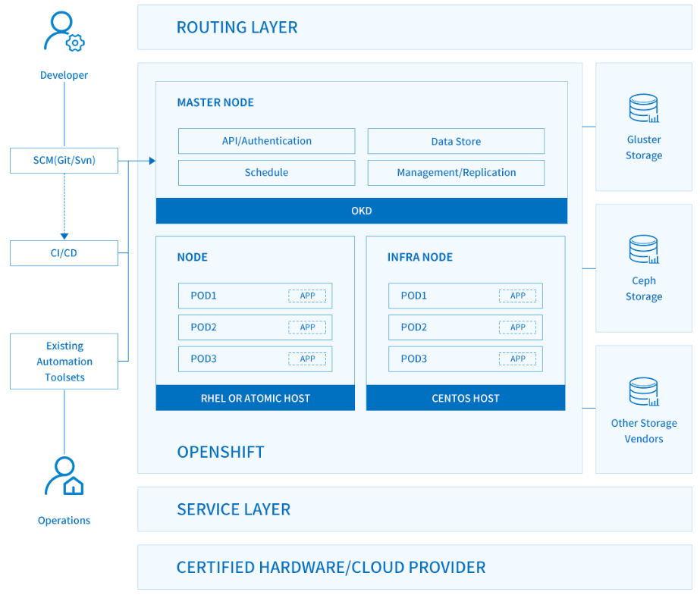Click the Existing Automation Toolsets box
700x595 pixels.
(64, 362)
